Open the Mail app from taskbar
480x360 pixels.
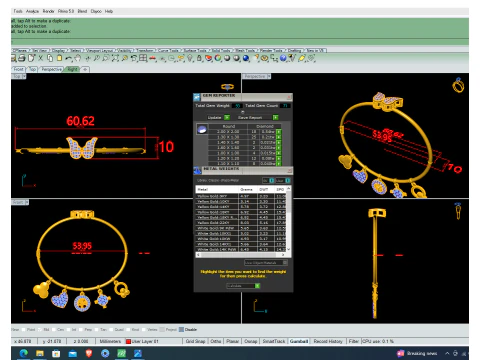tap(72, 353)
